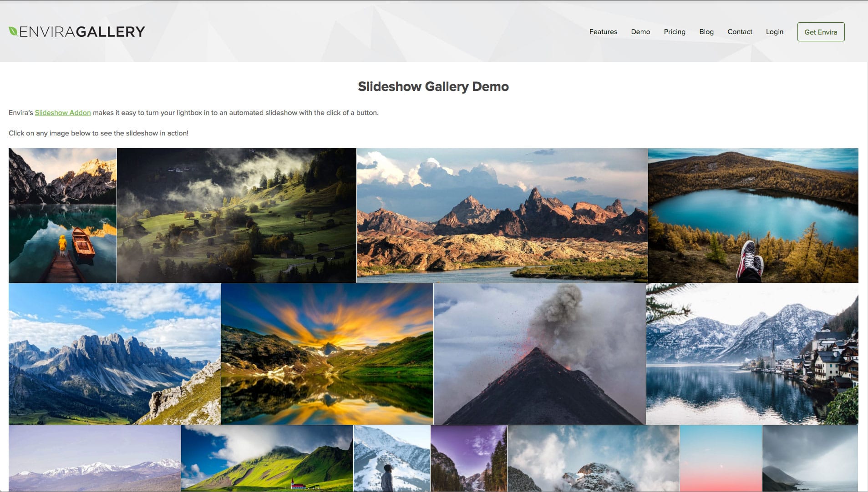View the pink and blue gradient sky image

(x=721, y=458)
